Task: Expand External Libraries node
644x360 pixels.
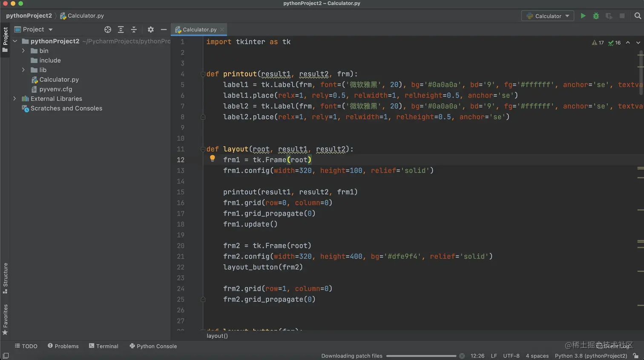Action: pos(15,99)
